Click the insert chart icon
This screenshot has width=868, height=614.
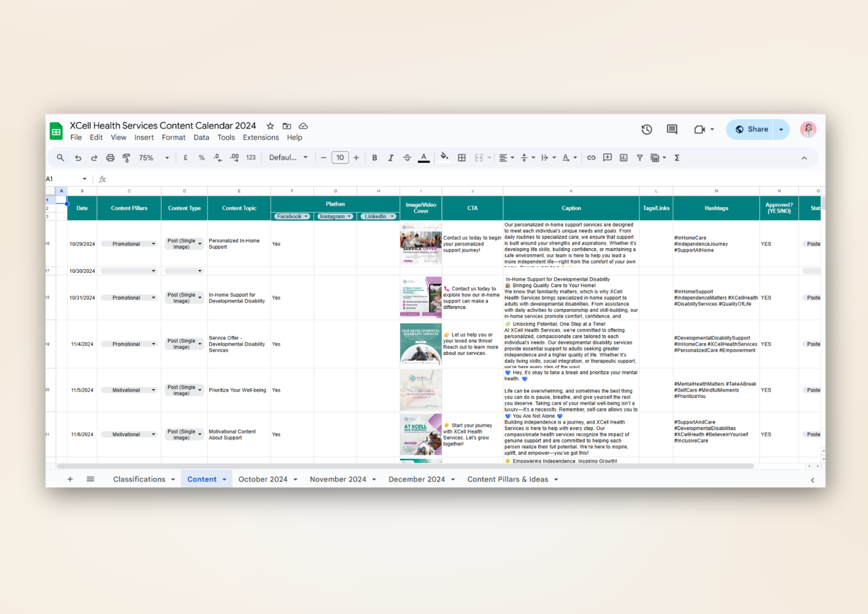(x=624, y=158)
